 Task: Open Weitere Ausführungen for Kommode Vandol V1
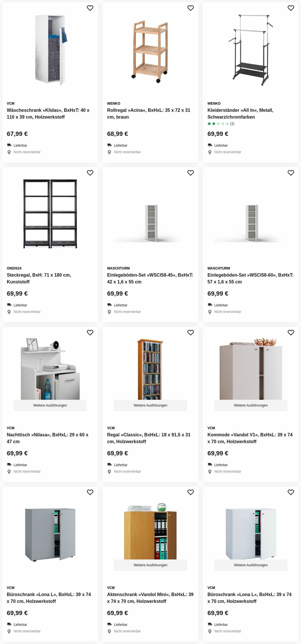coord(251,405)
